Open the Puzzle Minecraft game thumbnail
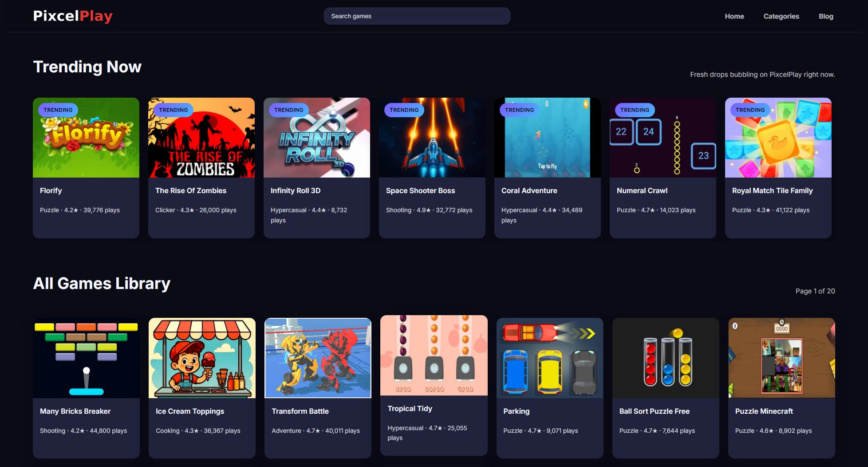The image size is (868, 467). (781, 358)
